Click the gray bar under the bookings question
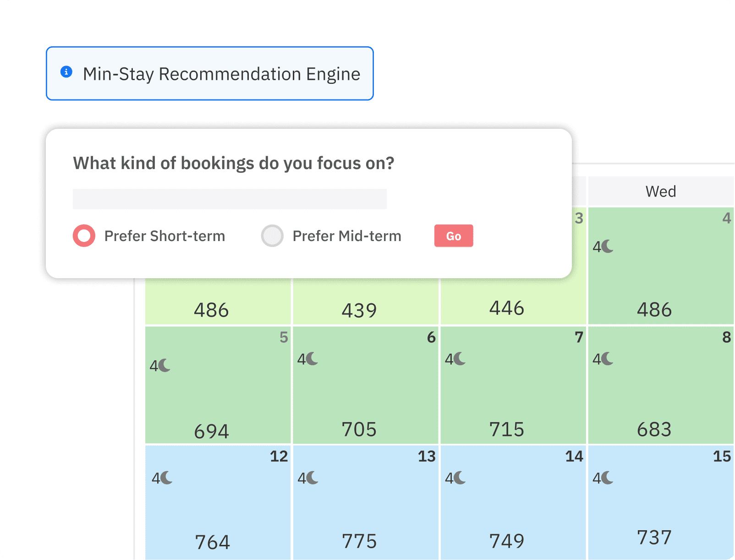 230,199
